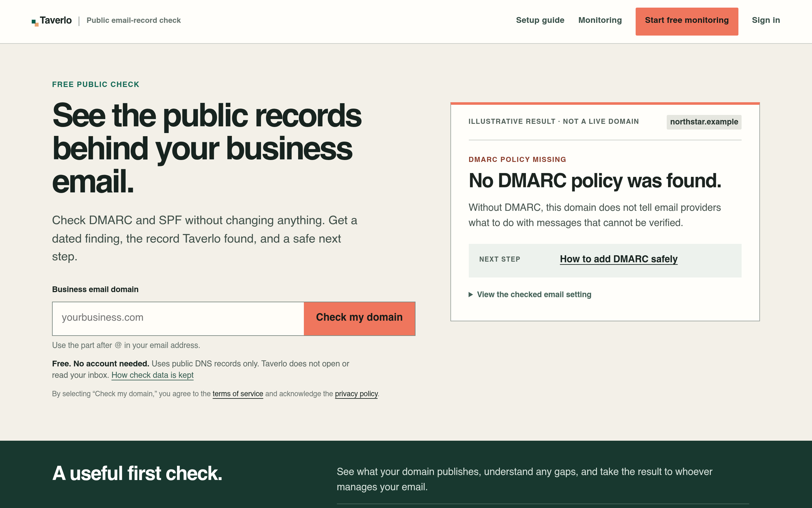Click the Public email-record check header text

pos(134,21)
